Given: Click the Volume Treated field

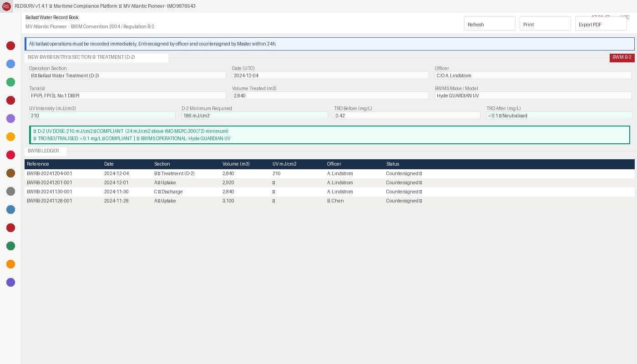Looking at the screenshot, I should [330, 96].
